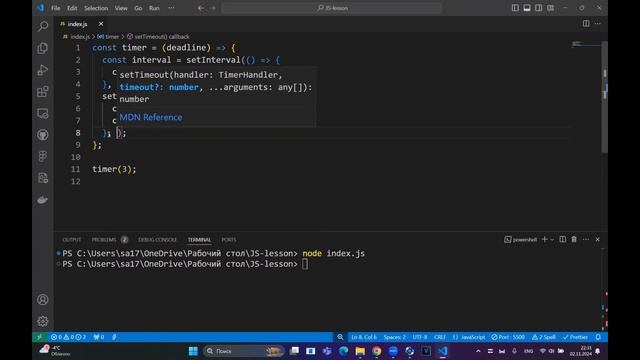Screen dimensions: 640x360
Task: Open the Selection menu
Action: click(96, 8)
